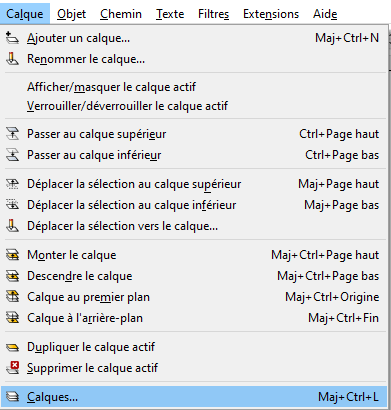This screenshot has width=391, height=410.
Task: Open the Aide menu
Action: pyautogui.click(x=325, y=14)
